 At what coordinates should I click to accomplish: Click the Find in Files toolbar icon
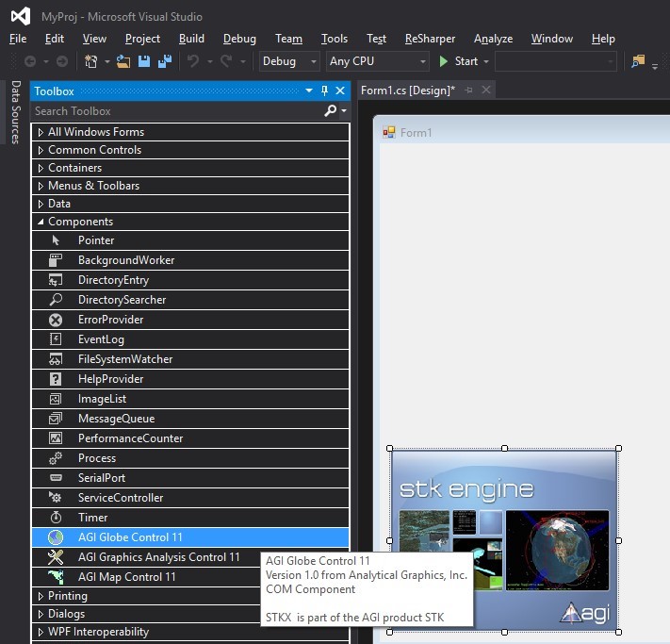(638, 61)
